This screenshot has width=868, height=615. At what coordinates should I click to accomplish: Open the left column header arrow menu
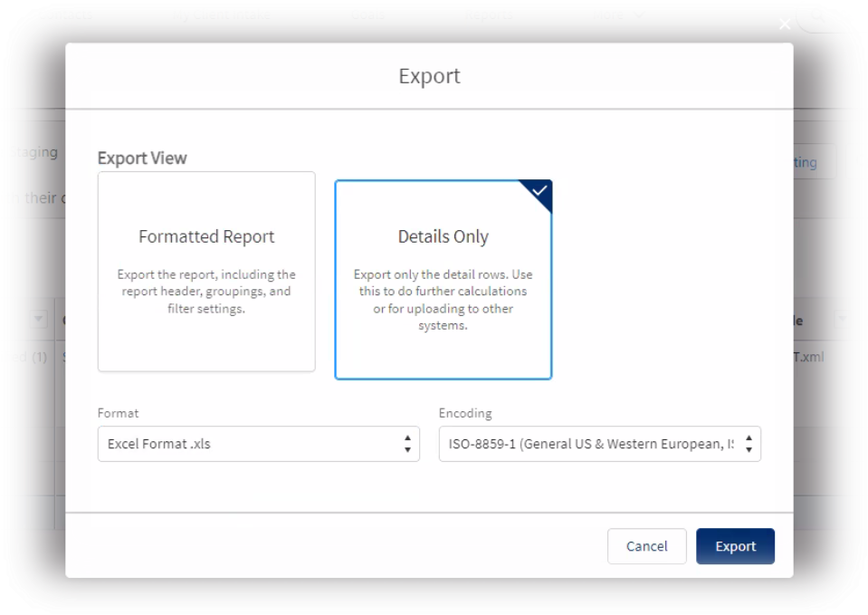(x=38, y=319)
